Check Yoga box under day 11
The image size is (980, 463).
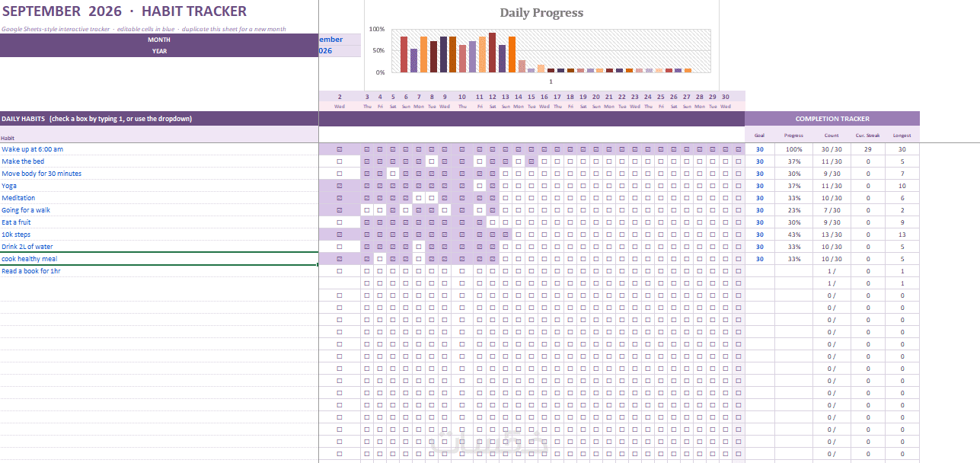480,186
